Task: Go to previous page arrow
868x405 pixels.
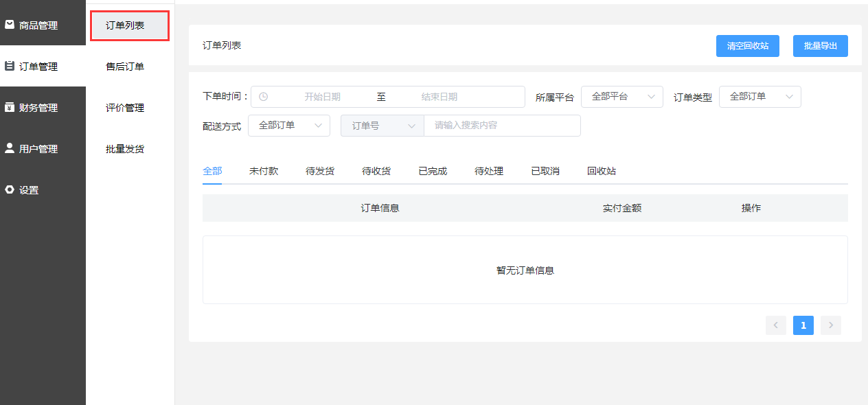Action: pos(775,325)
